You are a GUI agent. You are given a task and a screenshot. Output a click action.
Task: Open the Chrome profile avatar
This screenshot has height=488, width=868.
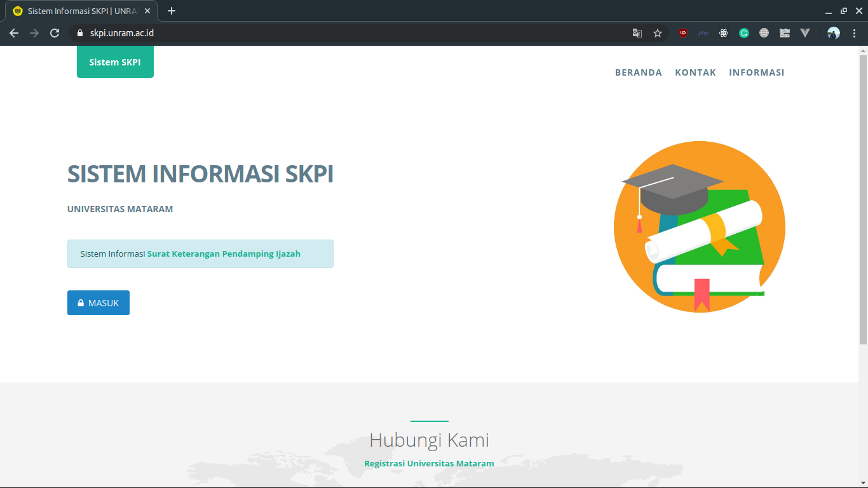pyautogui.click(x=834, y=33)
